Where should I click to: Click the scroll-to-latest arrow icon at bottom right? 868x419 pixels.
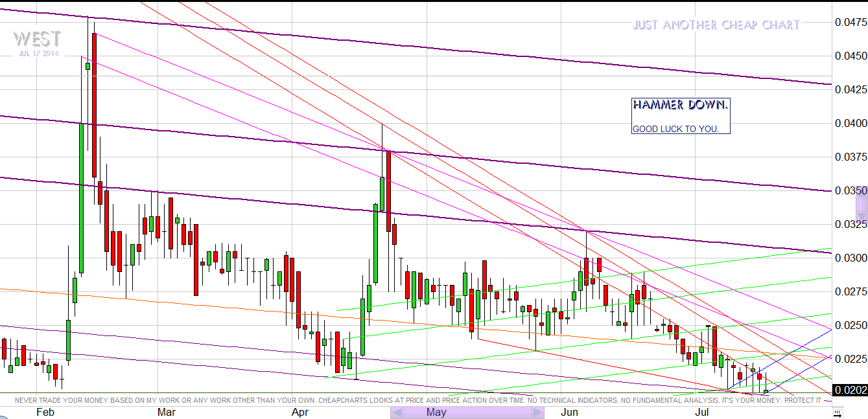(x=838, y=413)
